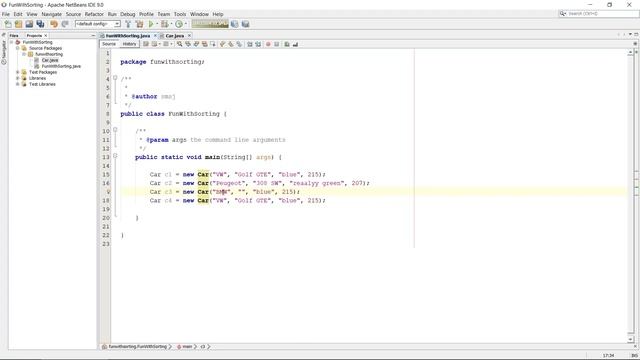
Task: Open the Navigator side panel
Action: [x=4, y=52]
